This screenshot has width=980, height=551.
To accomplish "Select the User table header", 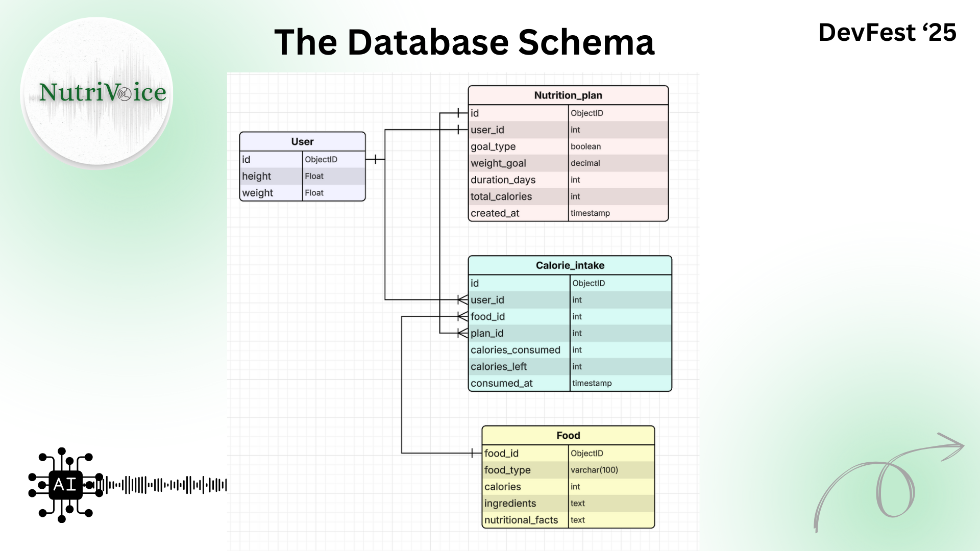I will (302, 142).
